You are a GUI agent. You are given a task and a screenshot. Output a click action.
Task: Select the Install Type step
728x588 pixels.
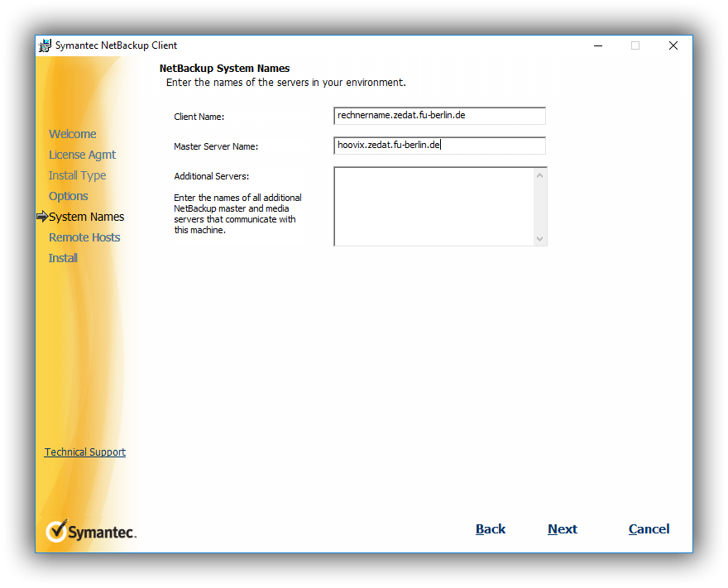click(77, 176)
